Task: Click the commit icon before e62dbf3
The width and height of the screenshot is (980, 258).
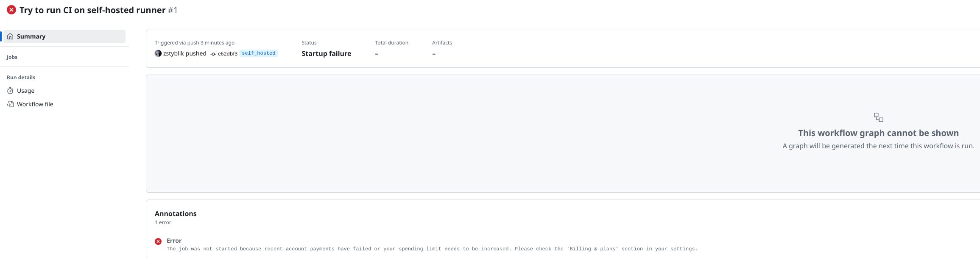Action: (x=213, y=54)
